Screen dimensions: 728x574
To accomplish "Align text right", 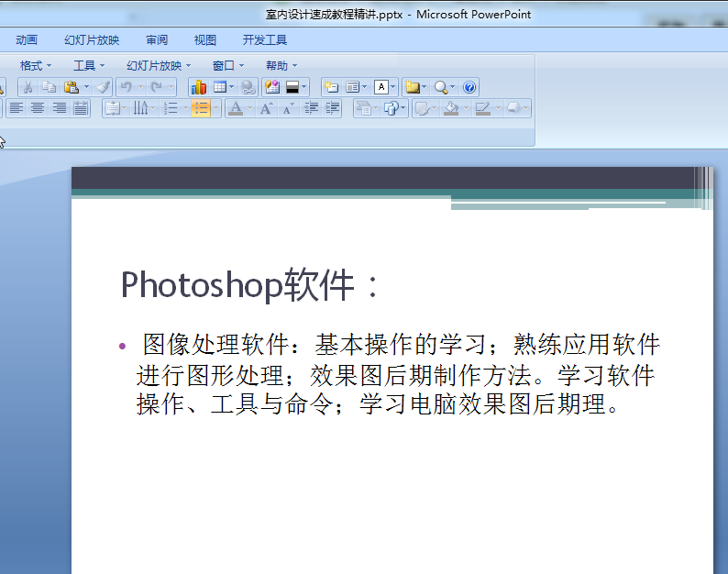I will [x=59, y=108].
